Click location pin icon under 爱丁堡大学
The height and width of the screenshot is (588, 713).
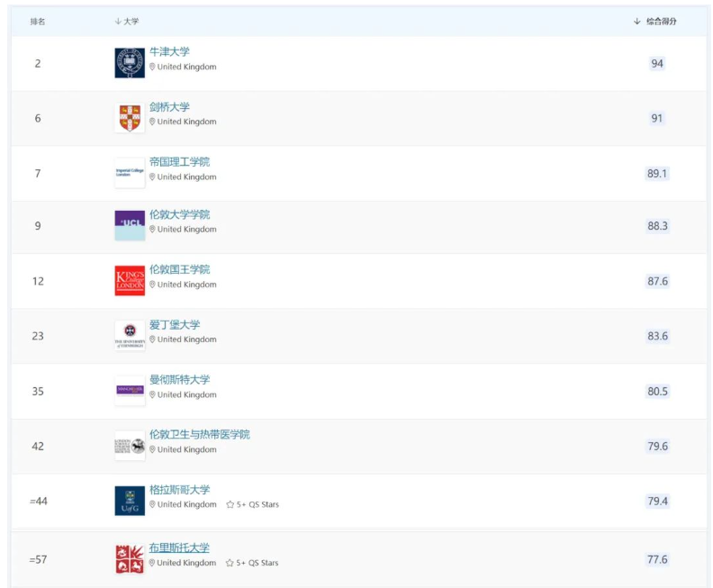click(x=152, y=339)
